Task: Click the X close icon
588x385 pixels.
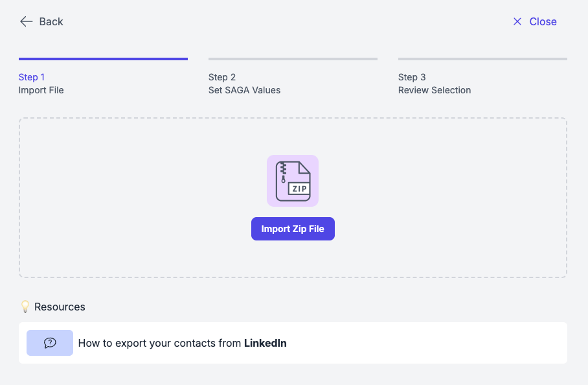Action: 517,21
